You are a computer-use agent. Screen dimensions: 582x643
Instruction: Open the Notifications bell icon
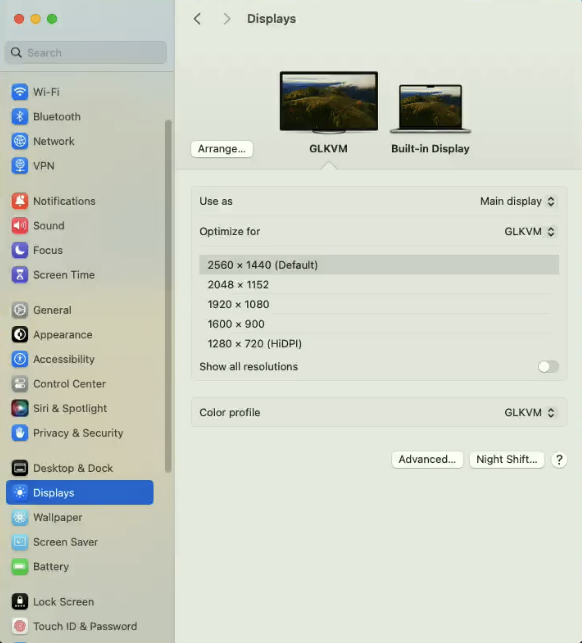pos(19,201)
